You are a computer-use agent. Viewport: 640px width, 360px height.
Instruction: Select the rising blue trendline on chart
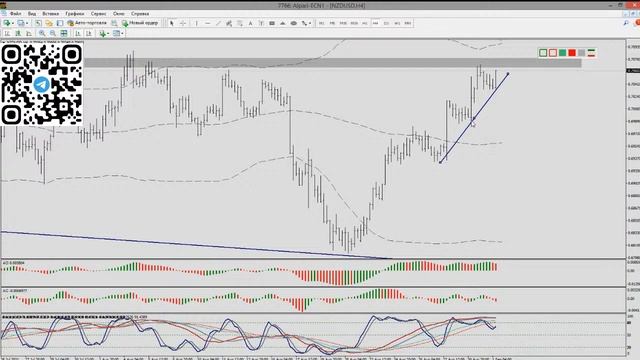point(474,118)
